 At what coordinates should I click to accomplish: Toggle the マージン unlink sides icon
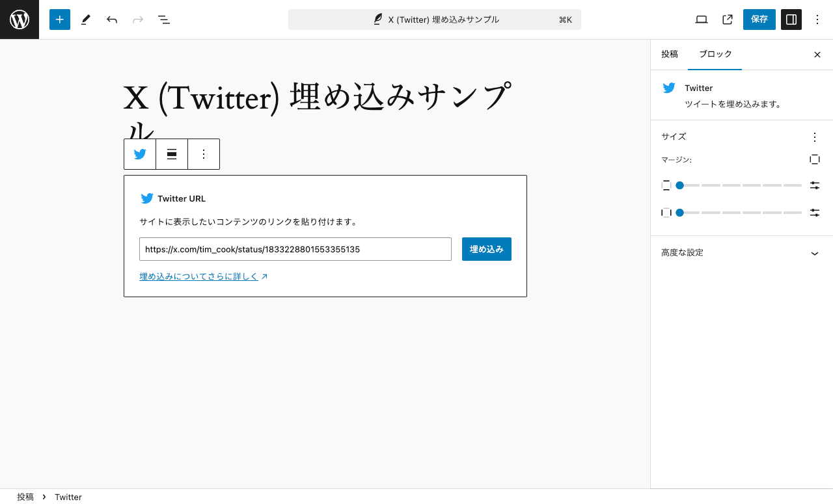pos(815,159)
